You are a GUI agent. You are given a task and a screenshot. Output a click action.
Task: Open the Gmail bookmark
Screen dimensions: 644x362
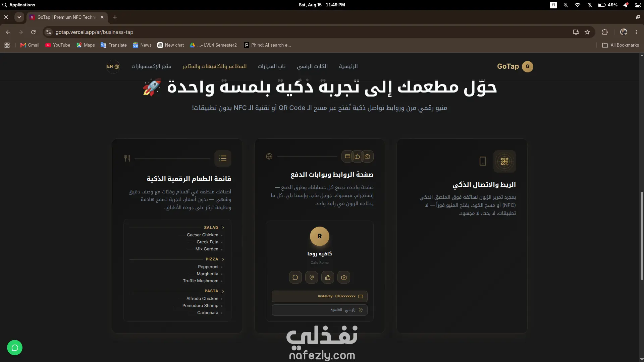pyautogui.click(x=30, y=45)
